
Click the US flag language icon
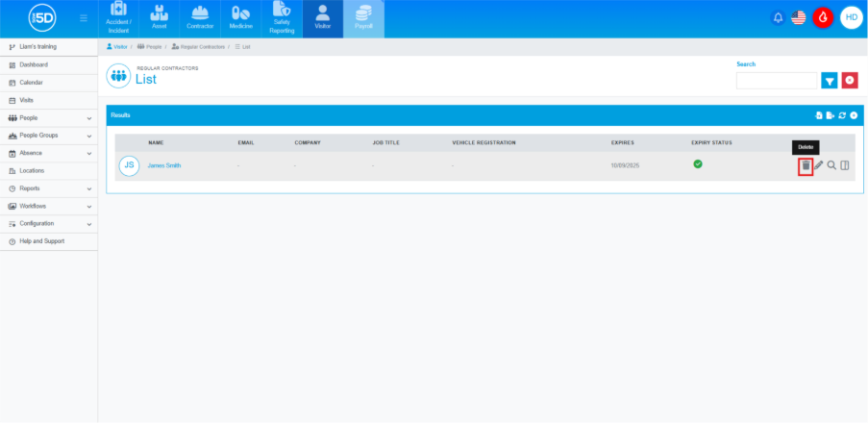(x=799, y=17)
